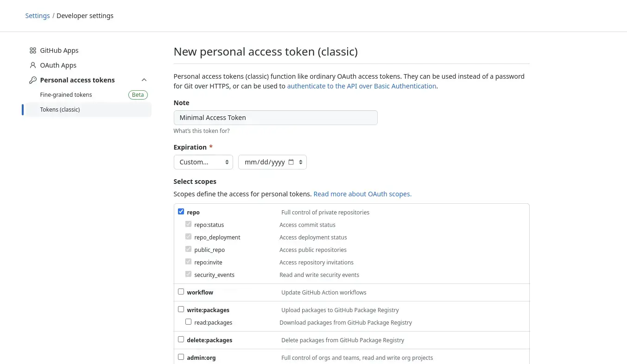Click the GitHub Apps grid icon

point(33,50)
